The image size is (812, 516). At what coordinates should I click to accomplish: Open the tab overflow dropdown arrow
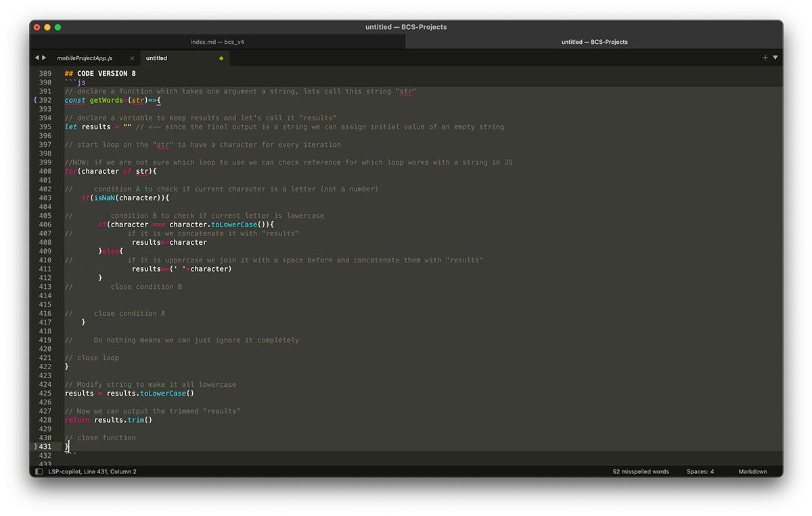775,57
